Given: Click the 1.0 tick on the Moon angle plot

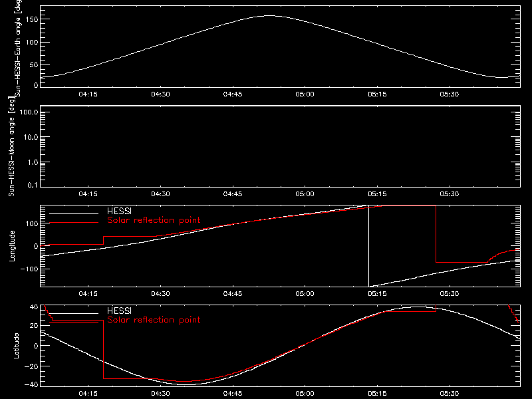Looking at the screenshot, I should (x=33, y=162).
